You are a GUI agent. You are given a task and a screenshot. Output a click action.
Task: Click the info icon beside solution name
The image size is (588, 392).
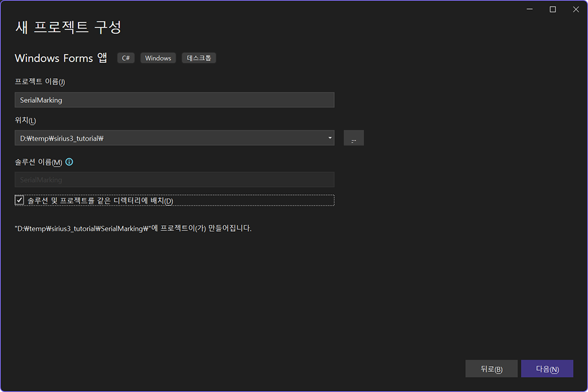[69, 162]
